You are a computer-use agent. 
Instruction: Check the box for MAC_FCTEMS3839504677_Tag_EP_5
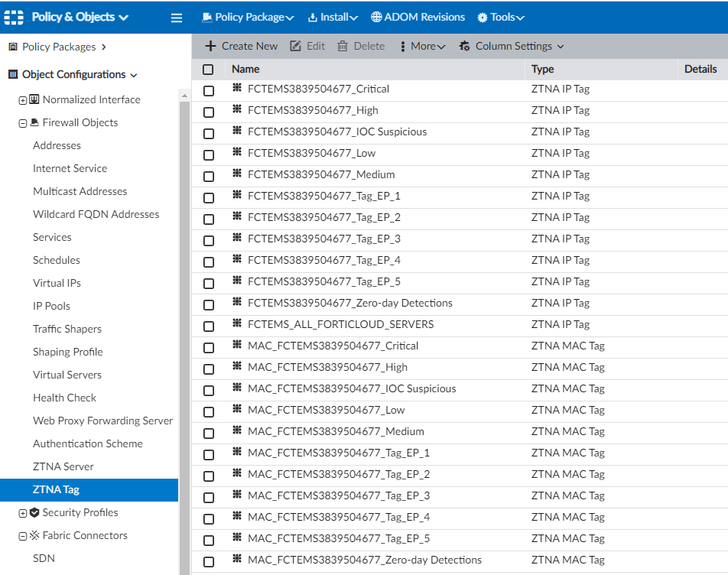[209, 540]
